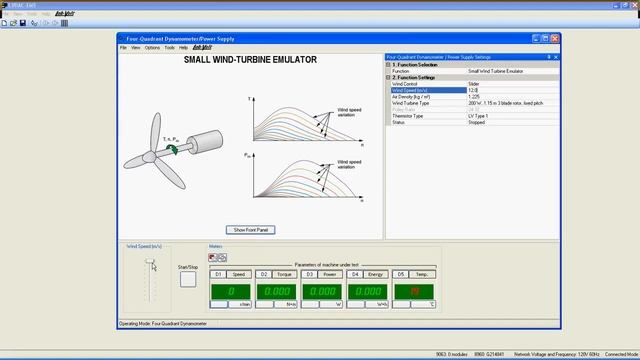Click the first icon under Meters

click(212, 258)
